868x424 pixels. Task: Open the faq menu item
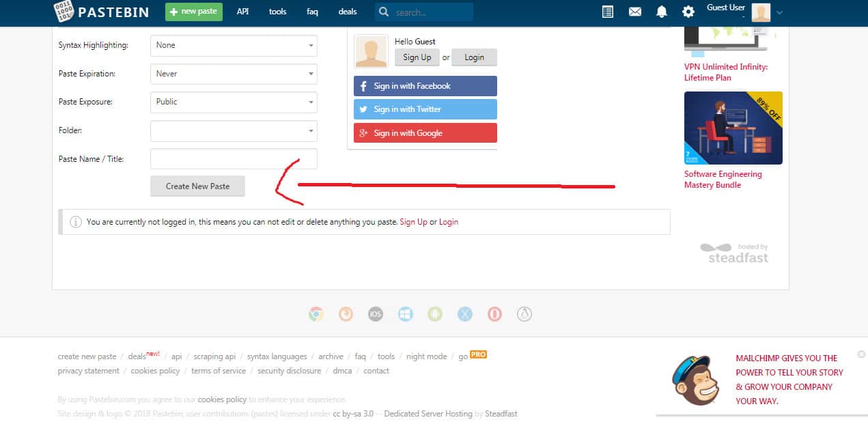[312, 12]
